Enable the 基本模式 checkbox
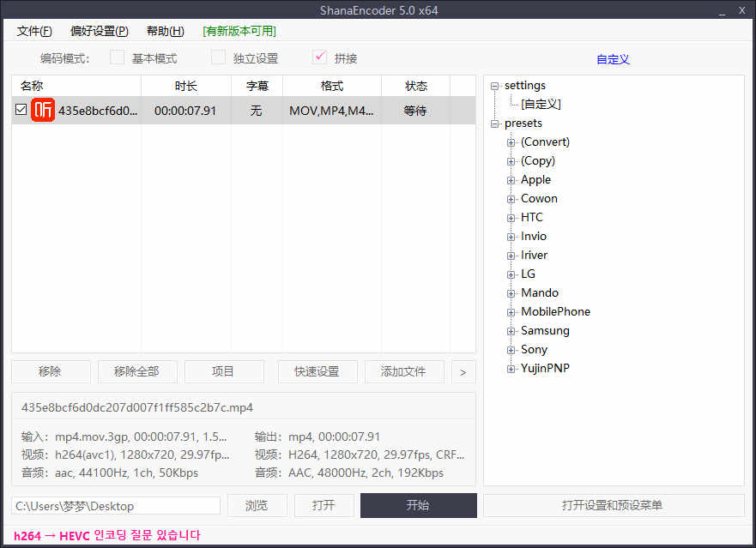 pyautogui.click(x=118, y=57)
